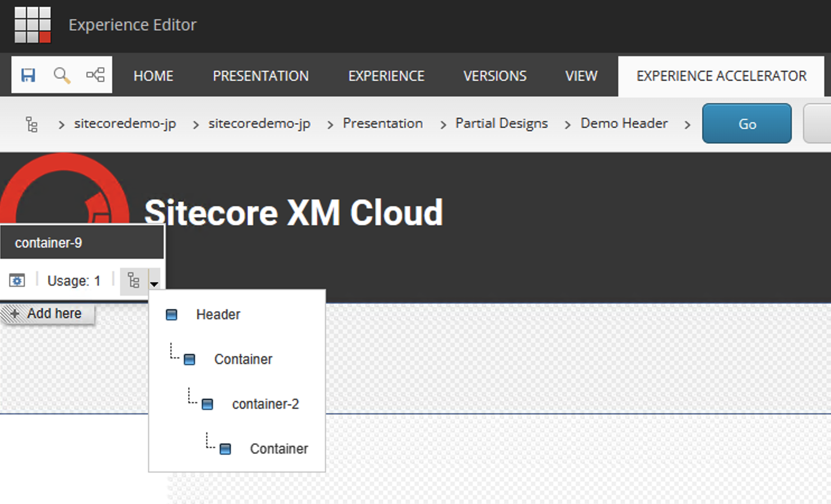Viewport: 831px width, 504px height.
Task: Click second sitecoredemo-jp breadcrumb
Action: coord(259,123)
